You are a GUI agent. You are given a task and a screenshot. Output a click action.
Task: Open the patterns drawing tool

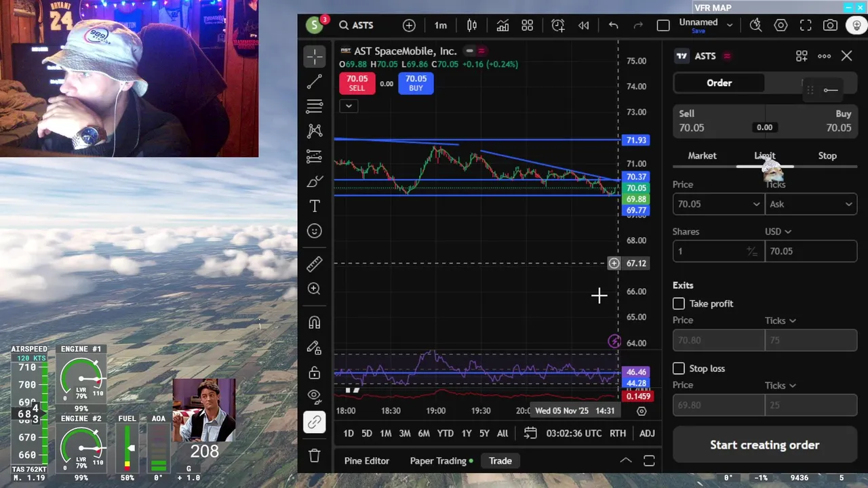(x=314, y=131)
